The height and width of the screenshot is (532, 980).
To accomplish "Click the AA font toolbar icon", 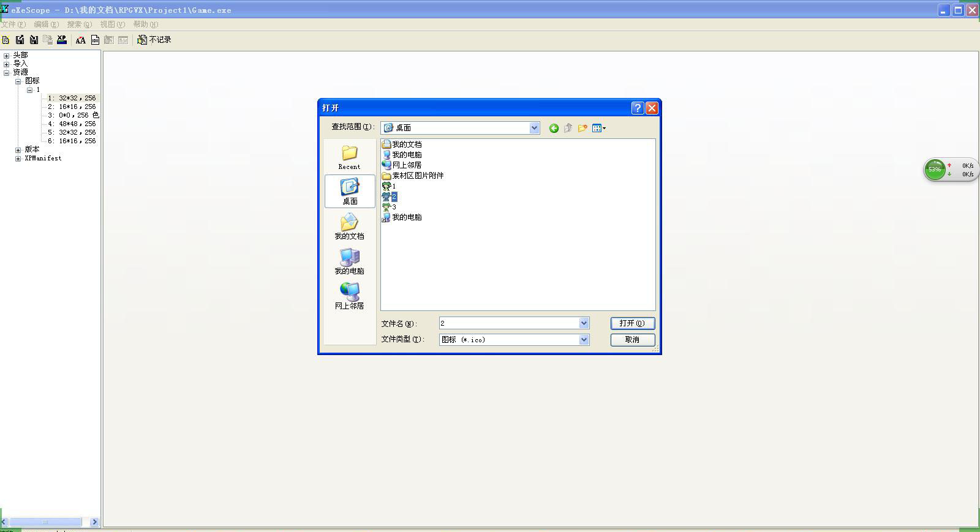I will [x=80, y=40].
